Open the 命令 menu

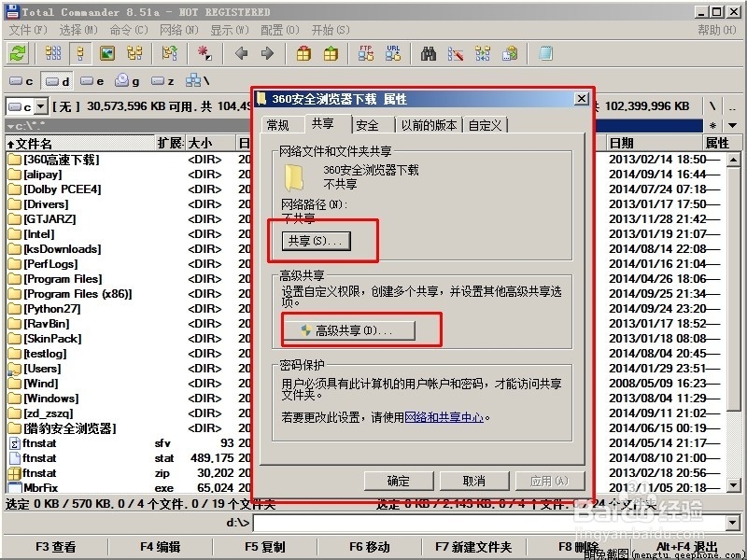[x=129, y=30]
